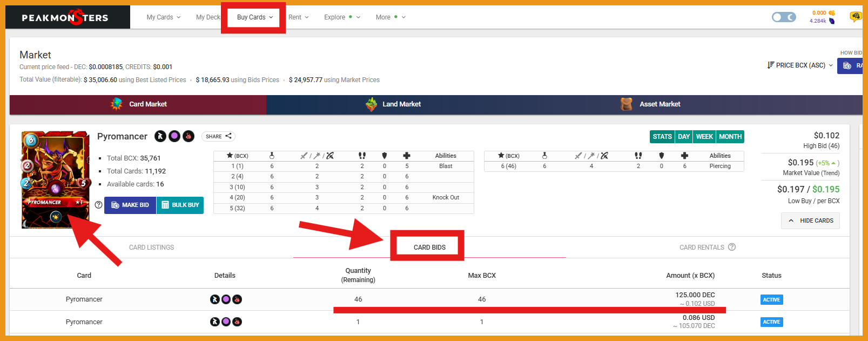Image resolution: width=868 pixels, height=341 pixels.
Task: Click Pyromancer's fire element icon in header
Action: (189, 136)
